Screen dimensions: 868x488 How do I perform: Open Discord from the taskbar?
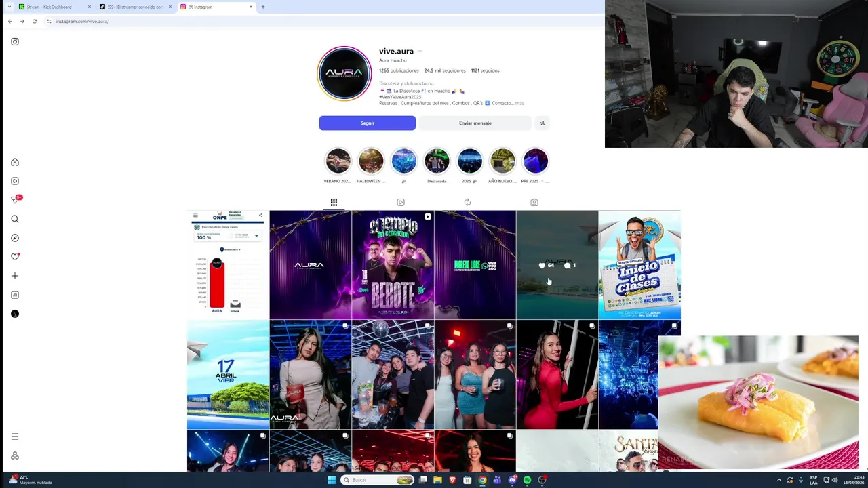tap(512, 480)
